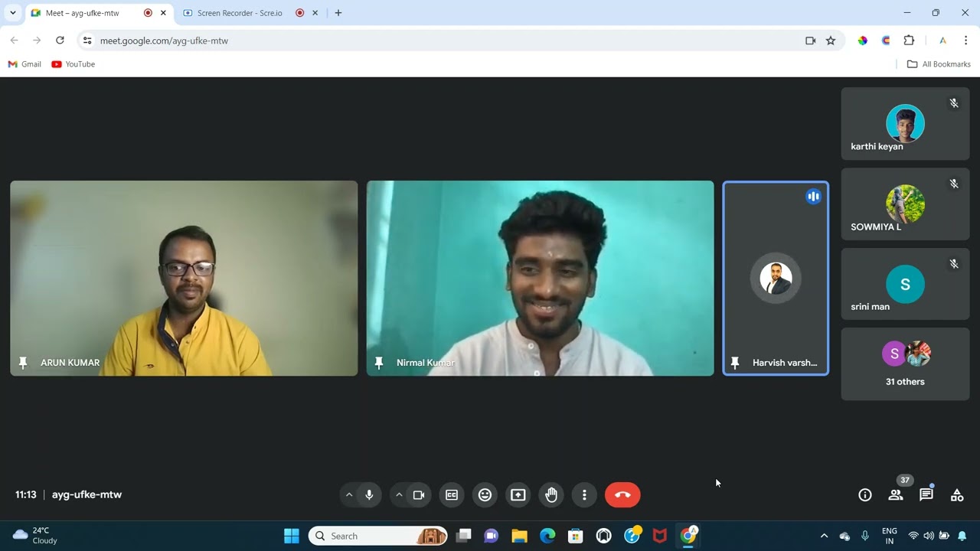The image size is (980, 551).
Task: Select the SOWMIYA L participant tile
Action: [x=905, y=204]
